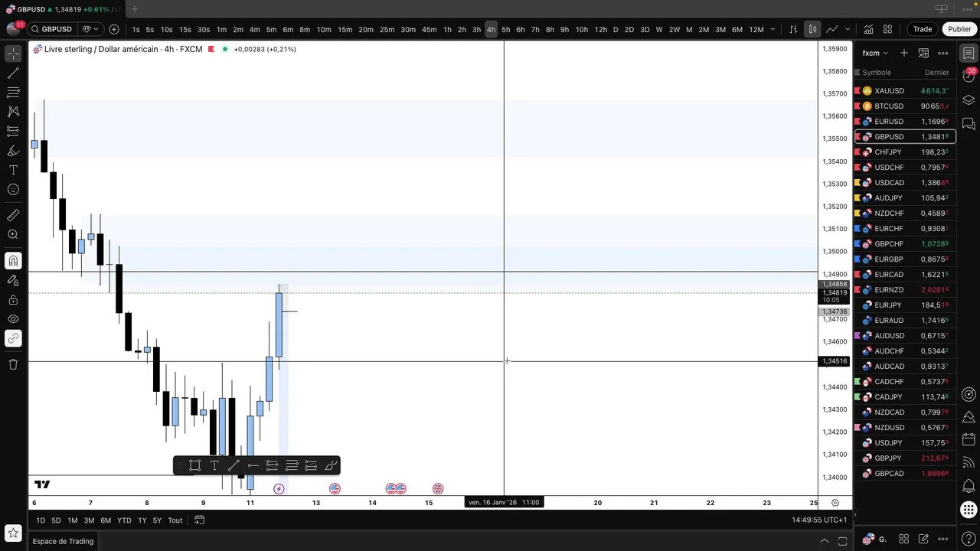Viewport: 980px width, 551px height.
Task: Select the bars chart style icon
Action: (x=793, y=29)
